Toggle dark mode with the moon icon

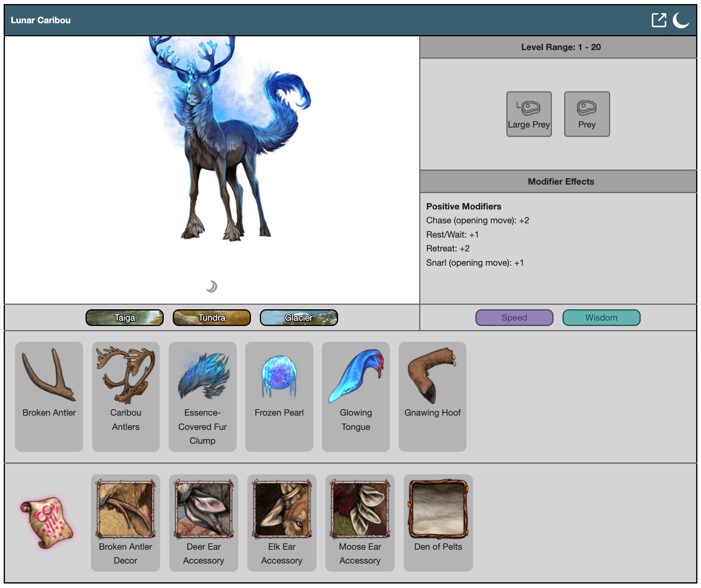680,20
